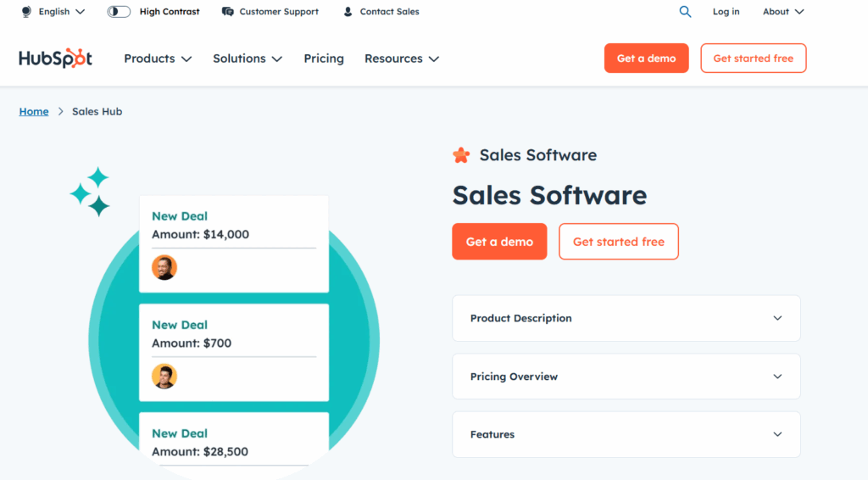Expand the Solutions menu chevron
Screen dimensions: 868x480
[277, 59]
